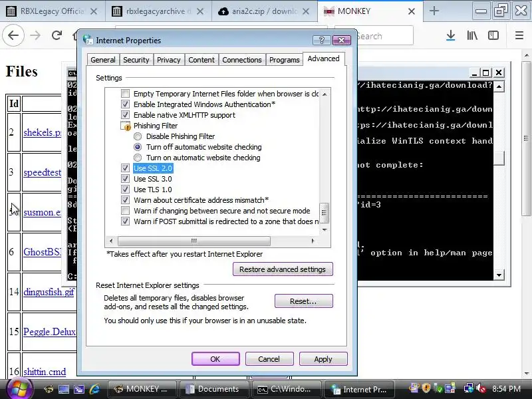Minimize the command prompt window

pos(474,72)
